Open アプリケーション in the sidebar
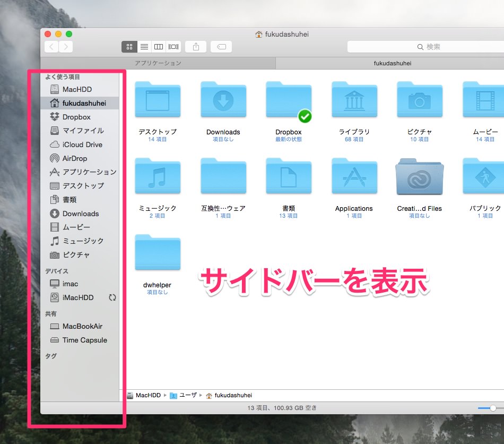The image size is (504, 444). tap(80, 172)
